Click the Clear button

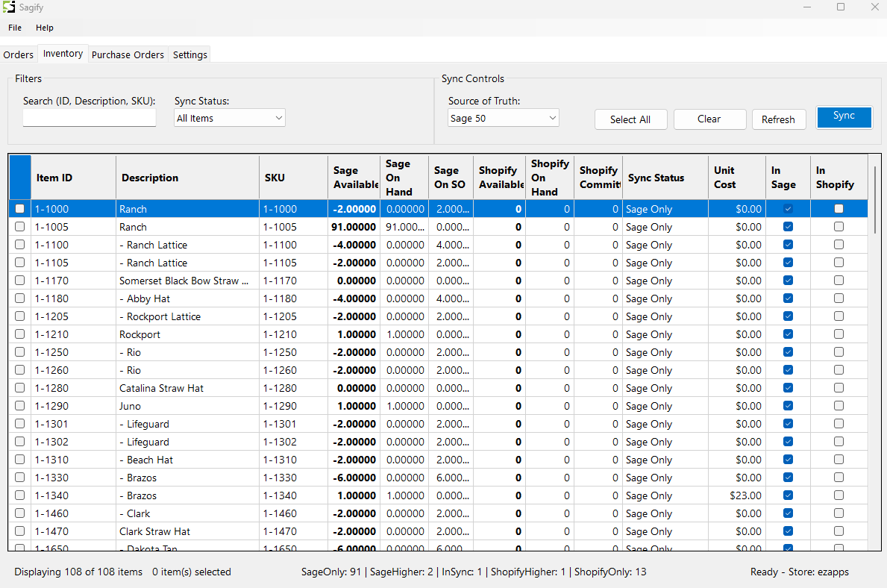click(709, 119)
